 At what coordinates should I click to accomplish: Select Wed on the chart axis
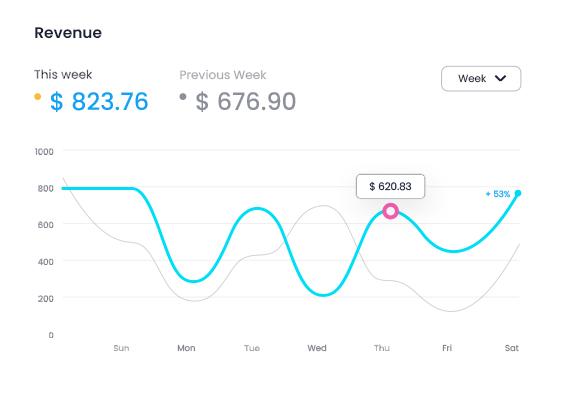(x=317, y=348)
